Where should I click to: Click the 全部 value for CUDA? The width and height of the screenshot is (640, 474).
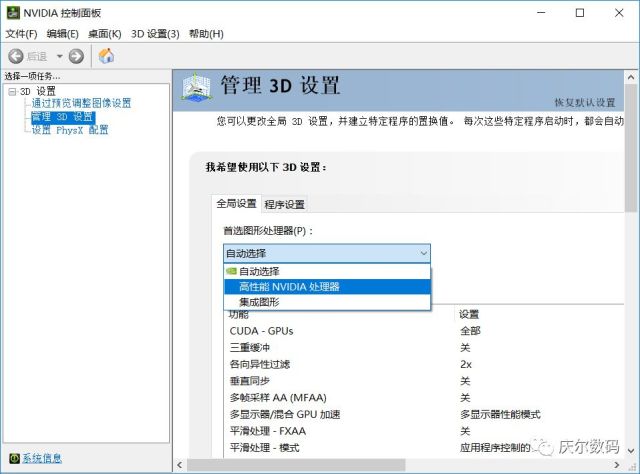point(470,331)
